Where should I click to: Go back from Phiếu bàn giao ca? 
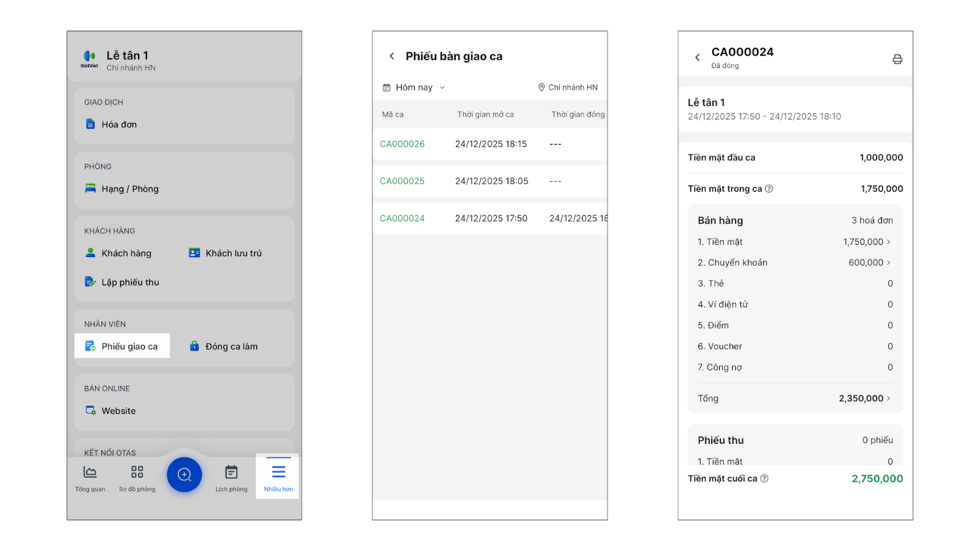(392, 56)
